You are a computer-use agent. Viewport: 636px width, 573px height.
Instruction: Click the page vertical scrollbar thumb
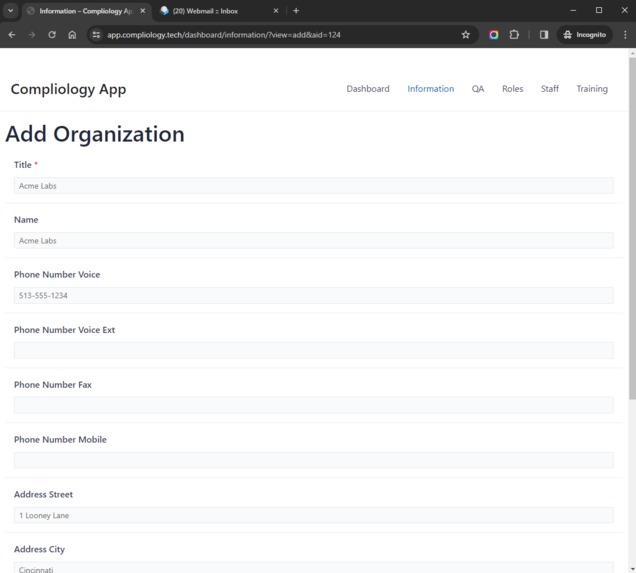632,228
